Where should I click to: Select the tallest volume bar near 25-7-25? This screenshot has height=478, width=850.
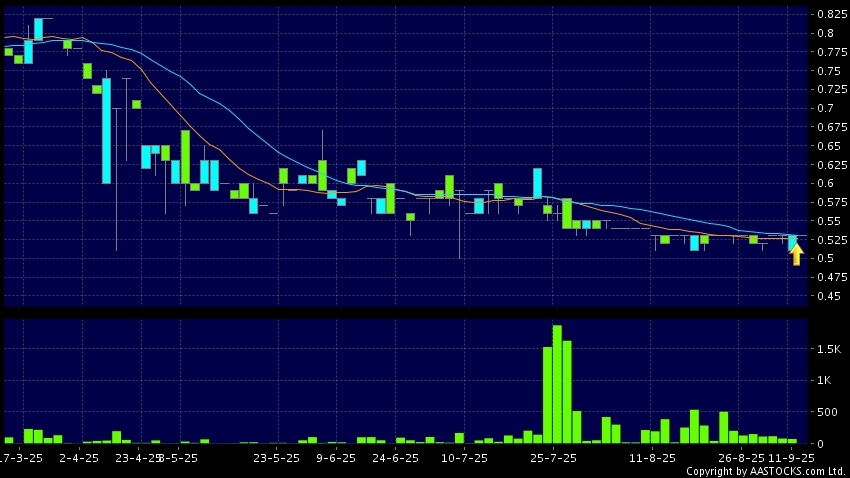(557, 384)
